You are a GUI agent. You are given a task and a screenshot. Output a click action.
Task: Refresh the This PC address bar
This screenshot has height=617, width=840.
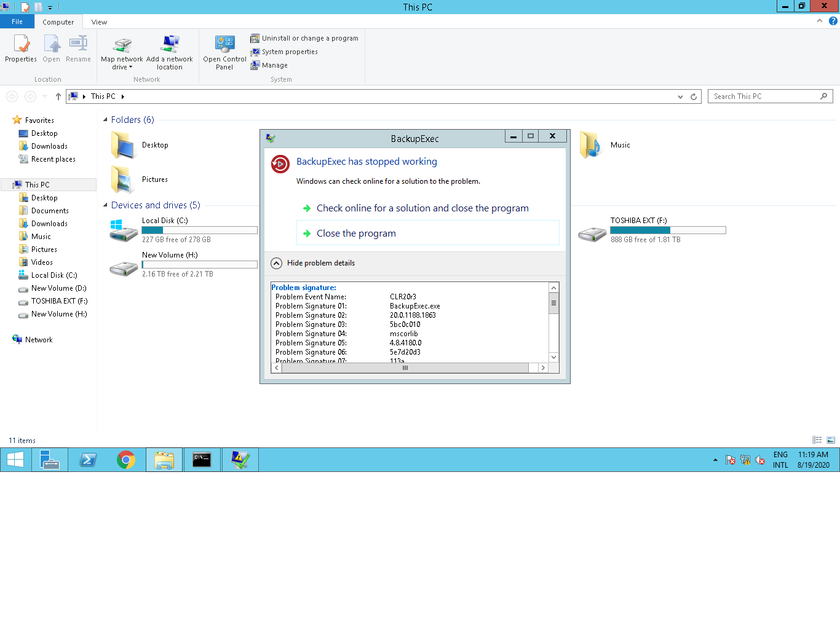[694, 96]
